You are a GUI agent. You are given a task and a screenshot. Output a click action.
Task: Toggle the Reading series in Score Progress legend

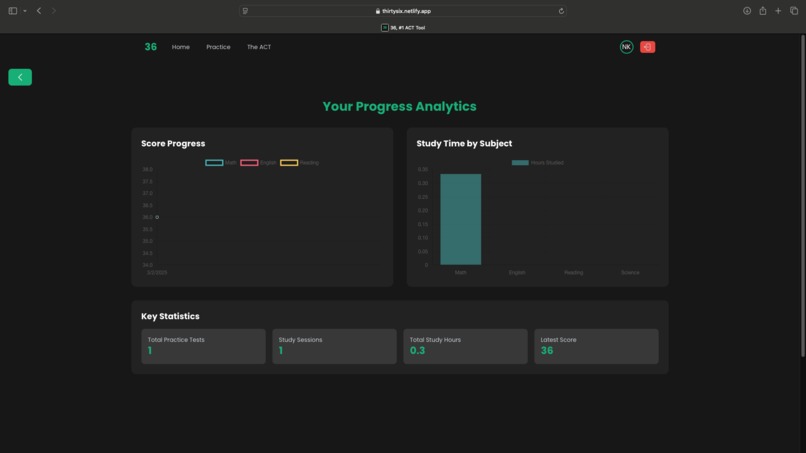[299, 162]
